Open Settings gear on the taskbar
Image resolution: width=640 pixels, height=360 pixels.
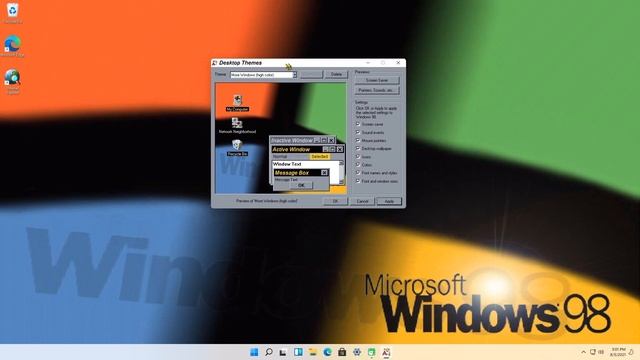(x=357, y=352)
